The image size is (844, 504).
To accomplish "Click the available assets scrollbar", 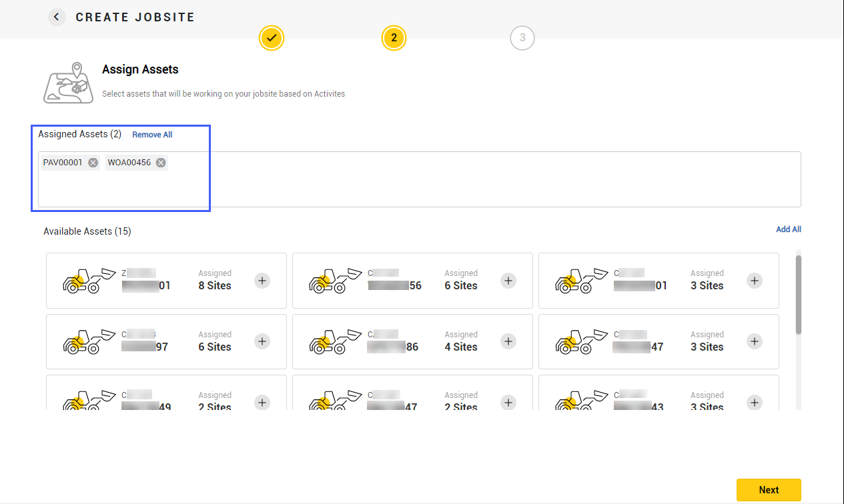I will click(798, 293).
